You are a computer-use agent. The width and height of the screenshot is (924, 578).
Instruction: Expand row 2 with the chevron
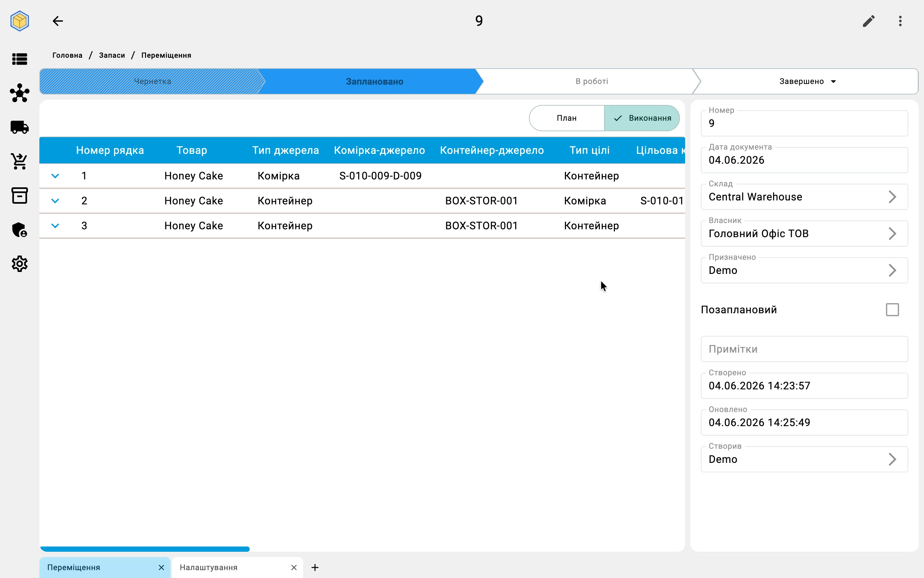click(x=55, y=201)
